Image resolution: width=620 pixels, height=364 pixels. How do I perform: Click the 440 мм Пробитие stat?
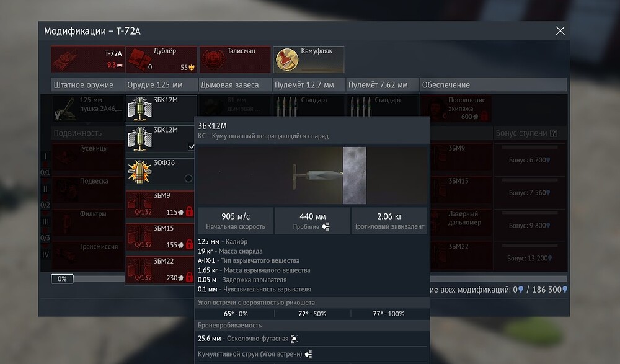(x=312, y=221)
